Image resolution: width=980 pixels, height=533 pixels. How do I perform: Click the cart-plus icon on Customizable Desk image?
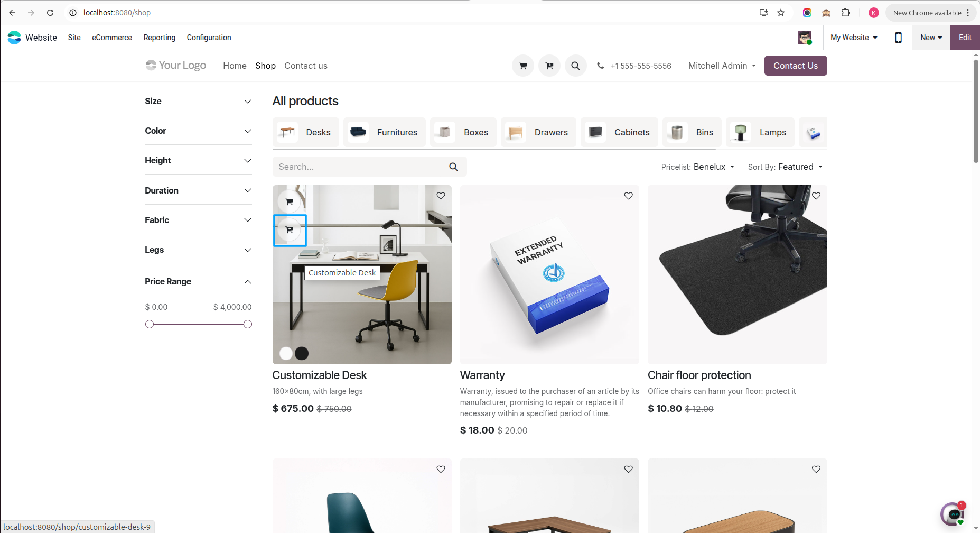pyautogui.click(x=290, y=230)
